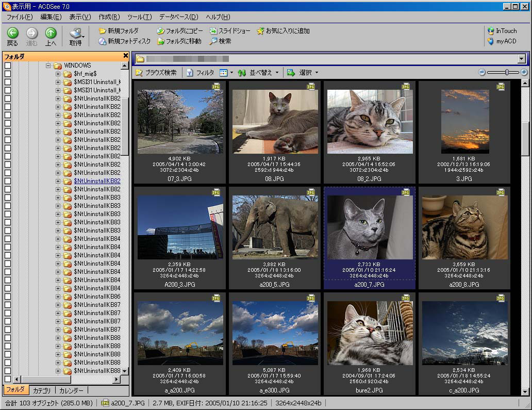Image resolution: width=532 pixels, height=410 pixels.
Task: Check the box beside the WINDOWS folder
Action: point(8,65)
